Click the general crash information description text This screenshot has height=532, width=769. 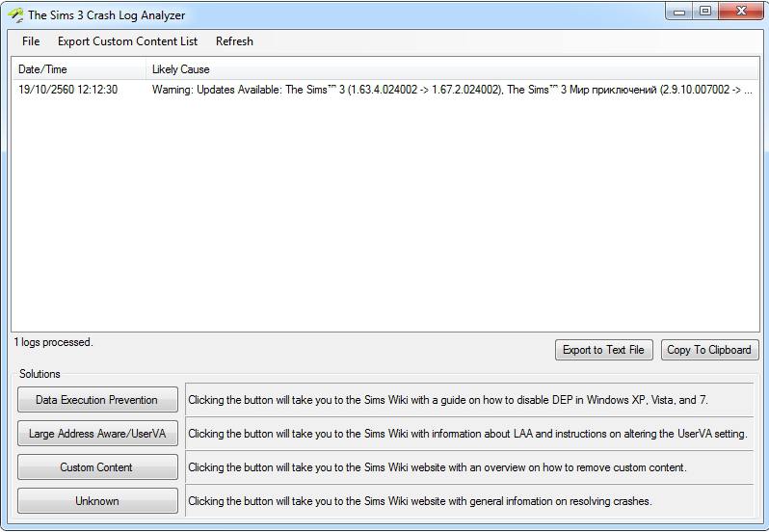coord(420,501)
